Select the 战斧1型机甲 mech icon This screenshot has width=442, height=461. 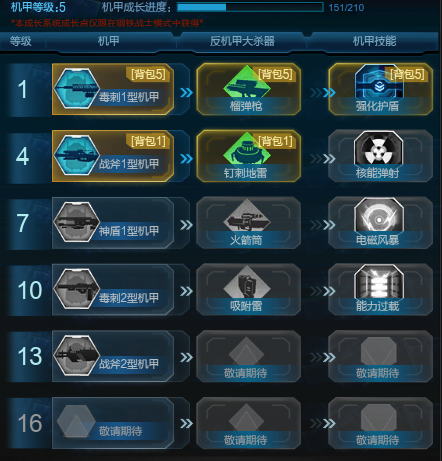(x=77, y=155)
